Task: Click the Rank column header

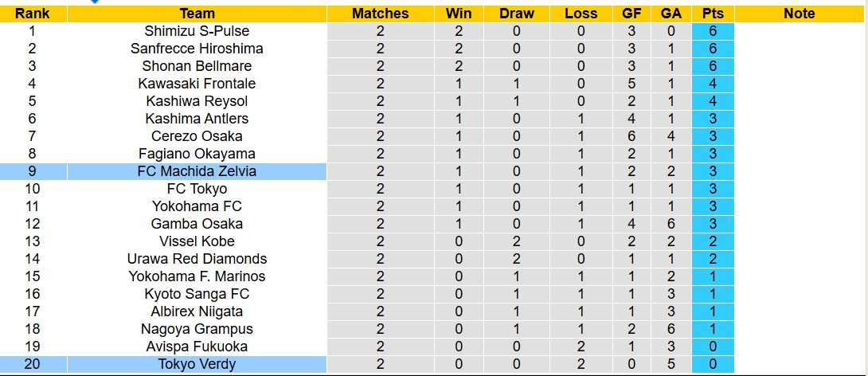Action: coord(32,14)
